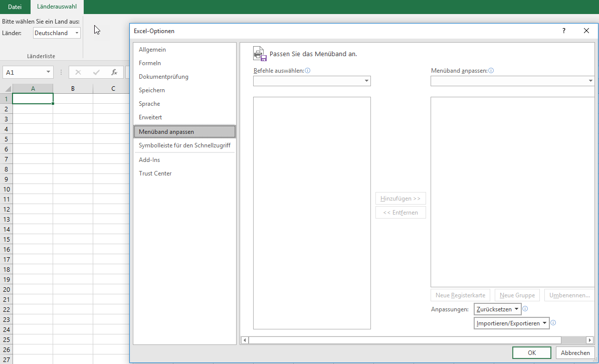This screenshot has width=599, height=364.
Task: Click inside the formula bar input
Action: click(x=128, y=72)
